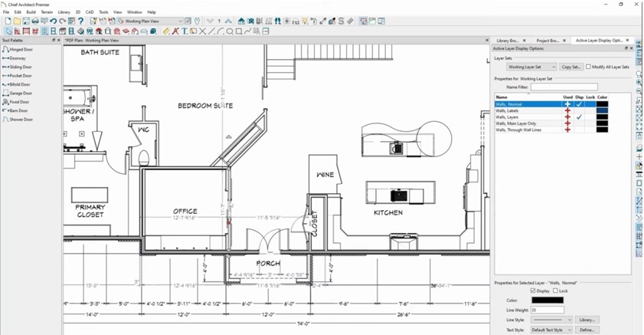
Task: Open the Line Style dropdown
Action: tap(551, 320)
